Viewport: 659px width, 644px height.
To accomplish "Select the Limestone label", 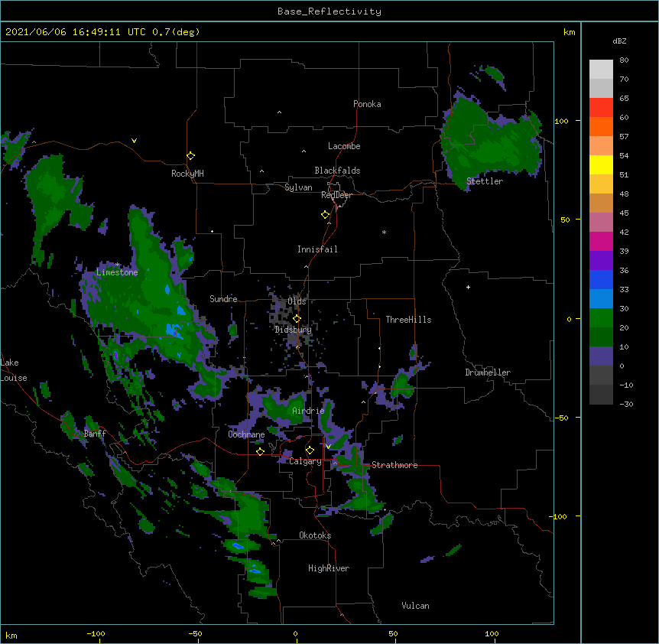I will 117,272.
